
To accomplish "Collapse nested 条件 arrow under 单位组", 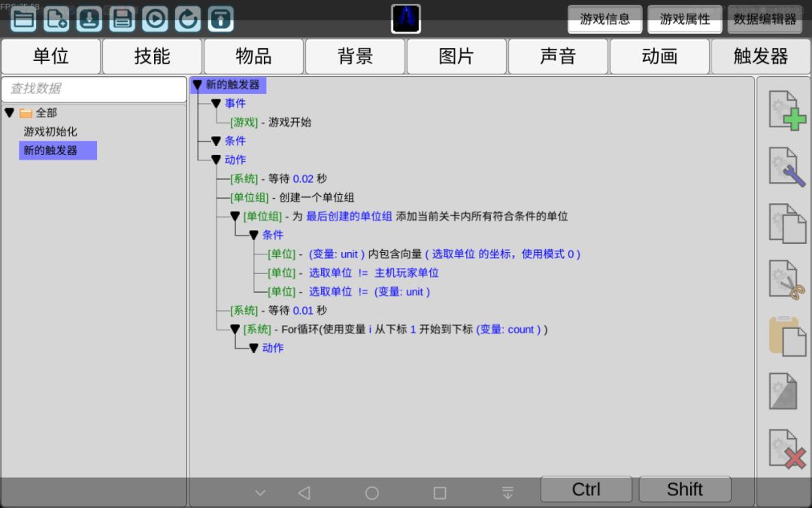I will tap(253, 235).
